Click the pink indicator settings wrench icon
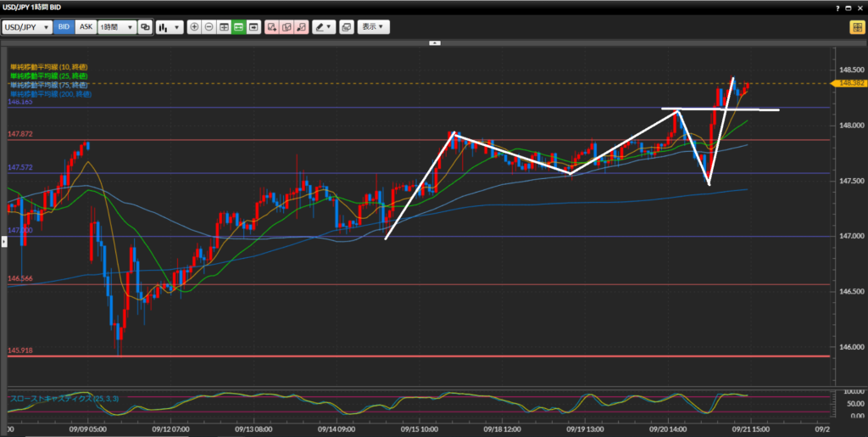This screenshot has width=868, height=437. coord(302,27)
